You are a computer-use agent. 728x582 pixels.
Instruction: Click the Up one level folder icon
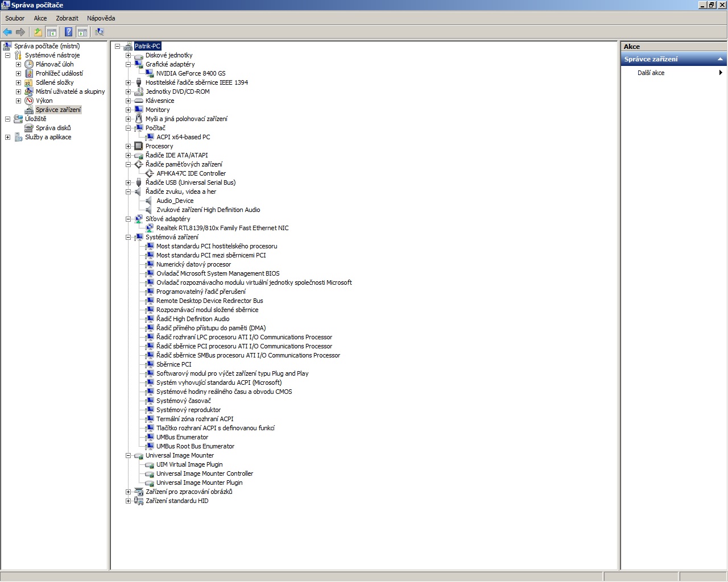[38, 32]
